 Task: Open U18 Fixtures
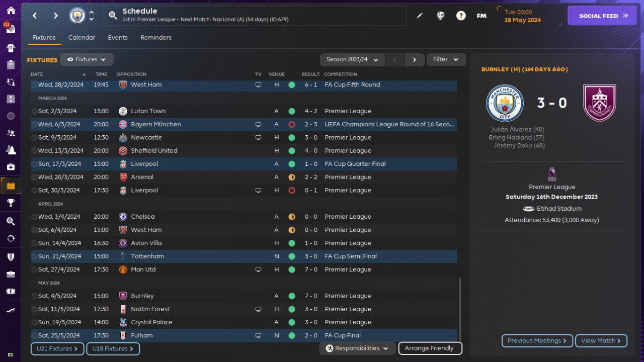(x=113, y=349)
